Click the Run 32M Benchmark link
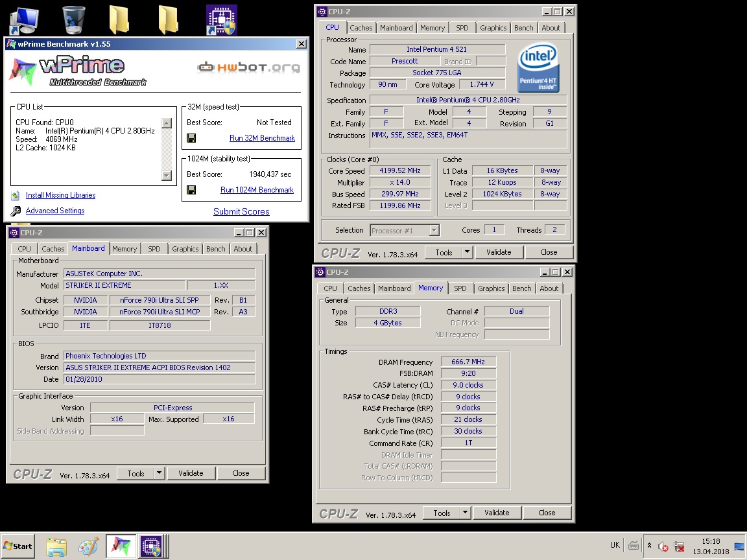The image size is (747, 560). click(x=262, y=138)
